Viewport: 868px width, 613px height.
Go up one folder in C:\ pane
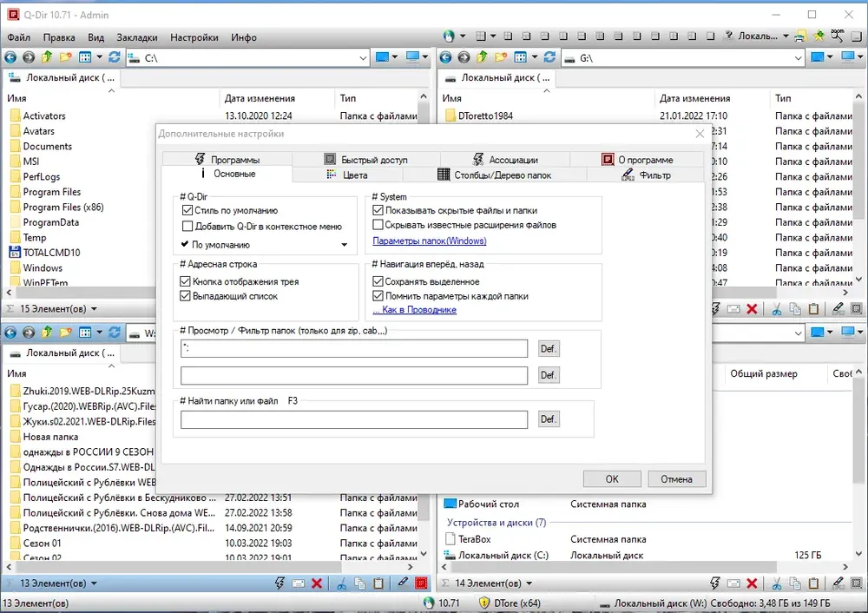pos(47,57)
